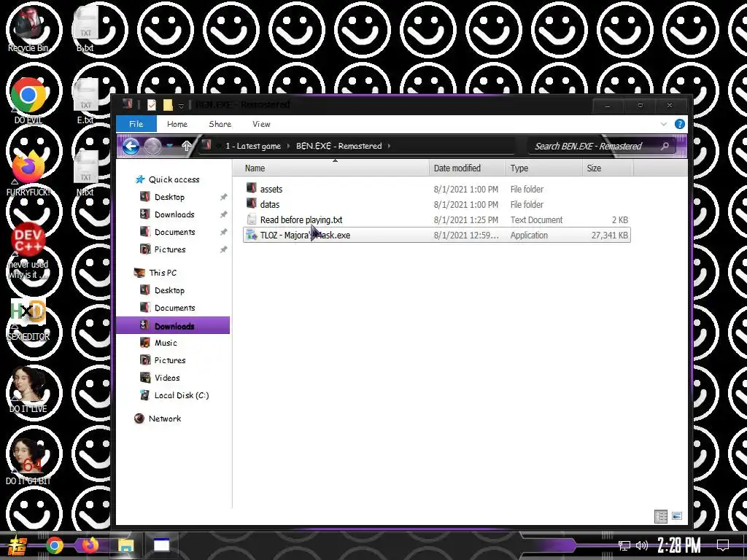Sort by the Name column header
Screen dimensions: 747x560
pos(331,168)
